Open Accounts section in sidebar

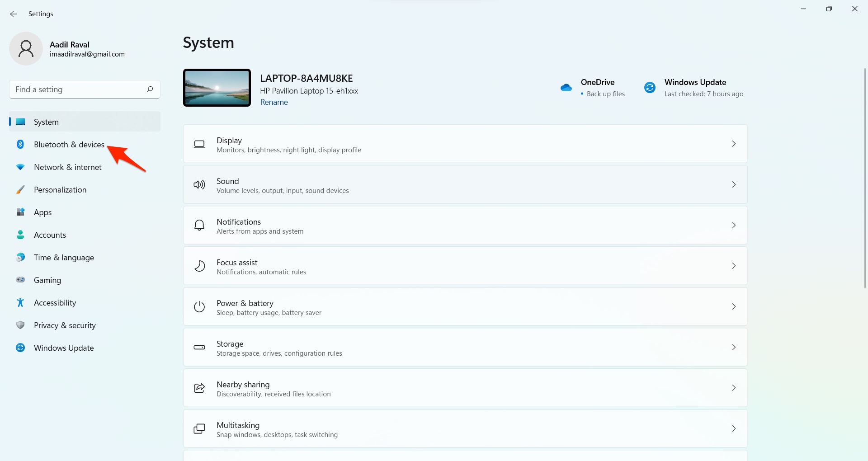click(x=50, y=235)
